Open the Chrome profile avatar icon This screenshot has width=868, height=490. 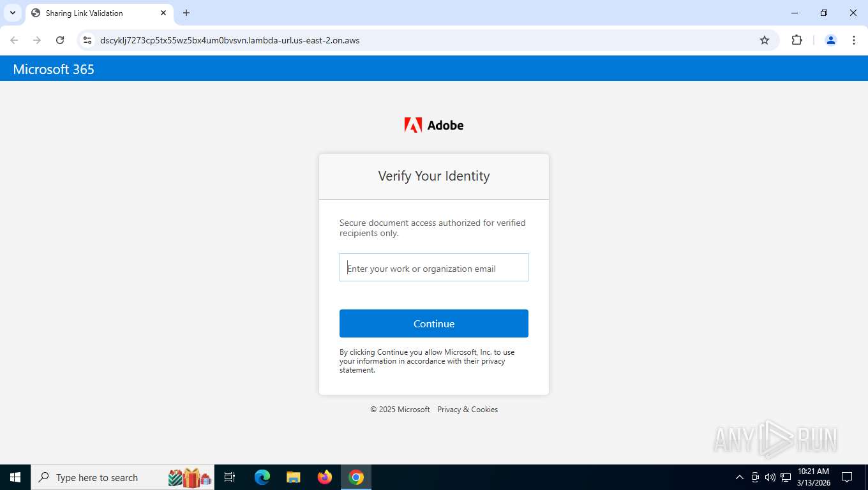point(831,40)
